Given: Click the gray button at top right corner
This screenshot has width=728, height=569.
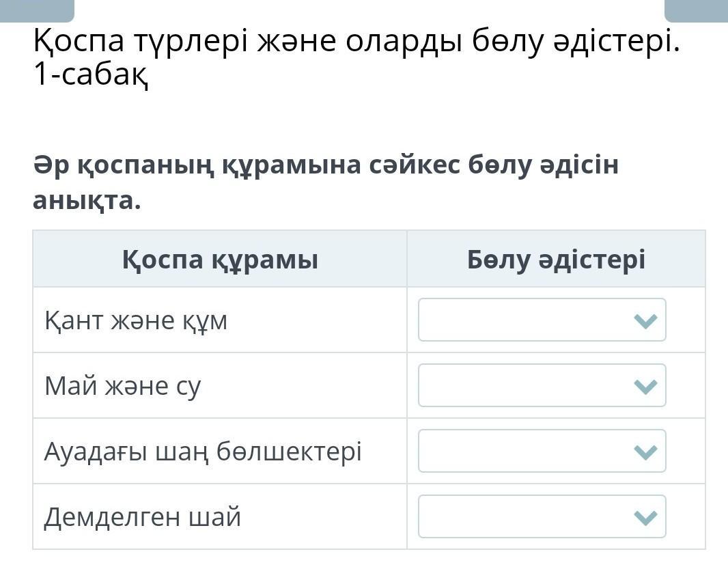Looking at the screenshot, I should [x=697, y=11].
